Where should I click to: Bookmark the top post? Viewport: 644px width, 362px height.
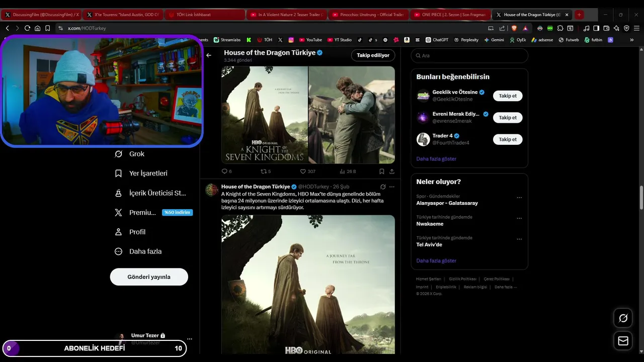click(382, 171)
